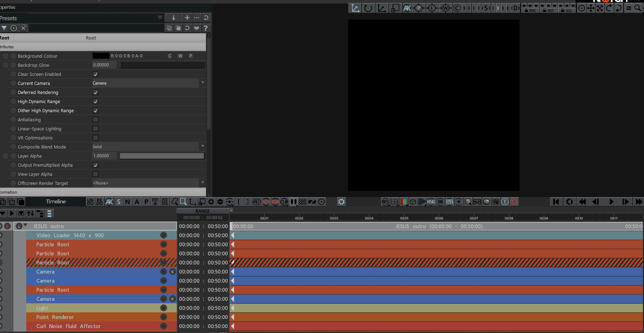Toggle the HANDLES viewport icon

(450, 202)
